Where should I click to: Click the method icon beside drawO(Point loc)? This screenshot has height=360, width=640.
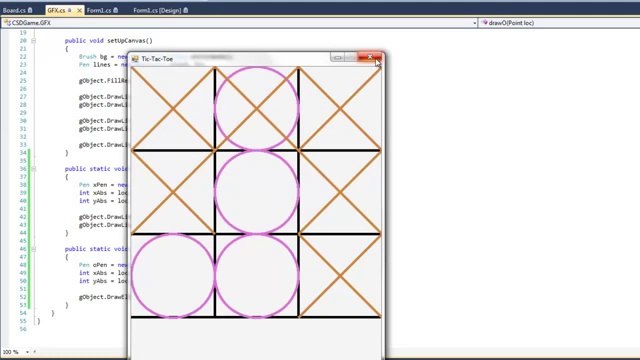484,23
